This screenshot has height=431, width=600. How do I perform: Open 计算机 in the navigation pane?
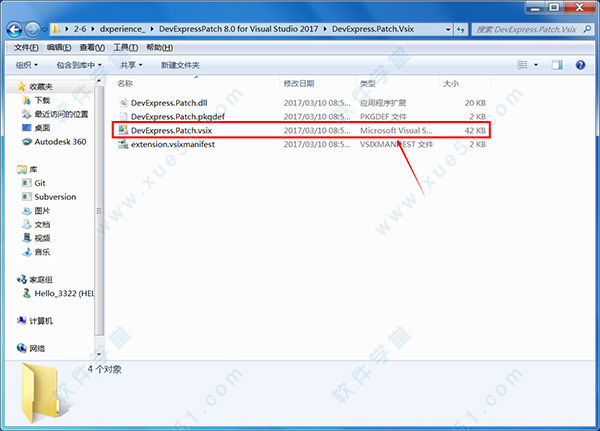[41, 321]
